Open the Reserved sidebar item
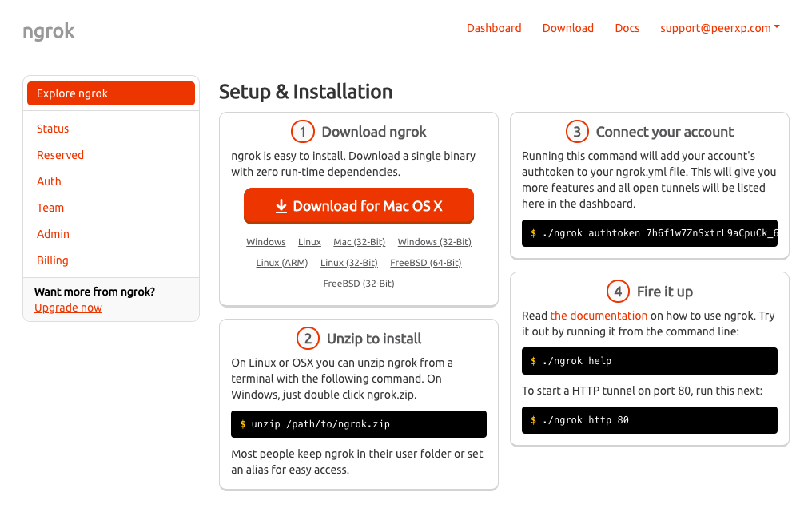812x516 pixels. 60,155
